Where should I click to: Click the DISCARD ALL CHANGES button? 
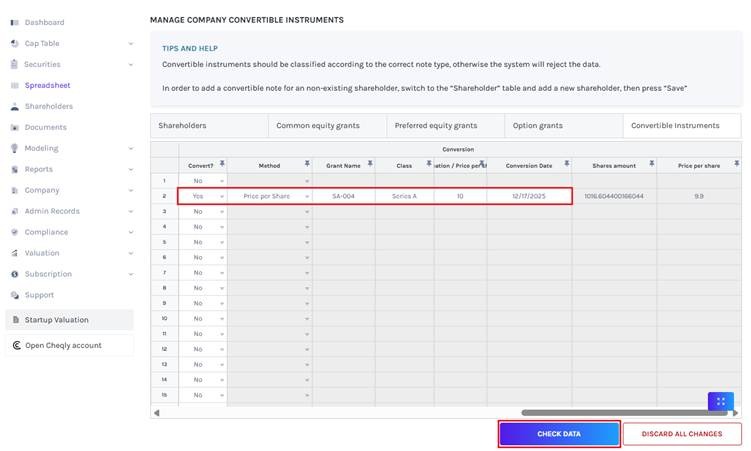682,434
